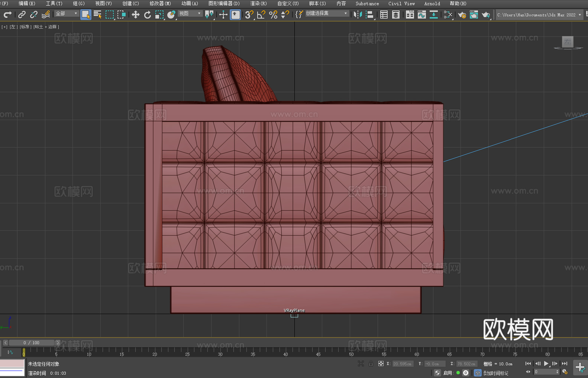Image resolution: width=588 pixels, height=378 pixels.
Task: Click the pink color swatch at bottom-left
Action: coord(12,364)
